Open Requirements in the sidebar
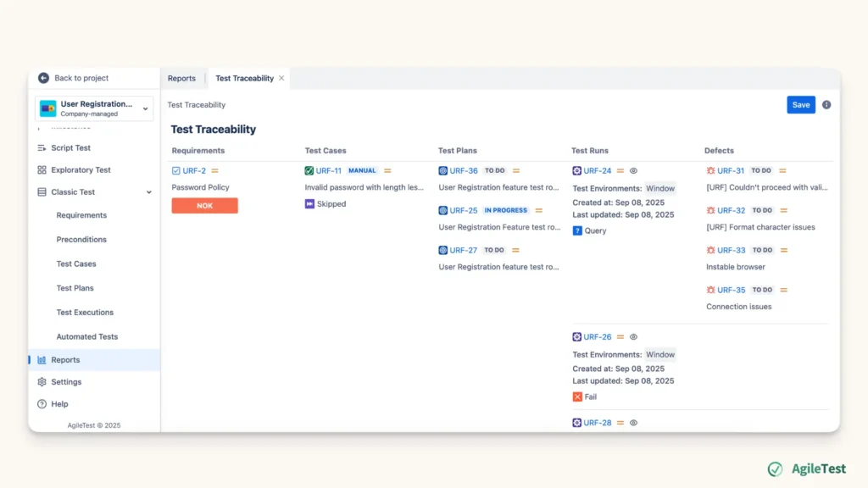Viewport: 868px width, 488px height. click(81, 215)
